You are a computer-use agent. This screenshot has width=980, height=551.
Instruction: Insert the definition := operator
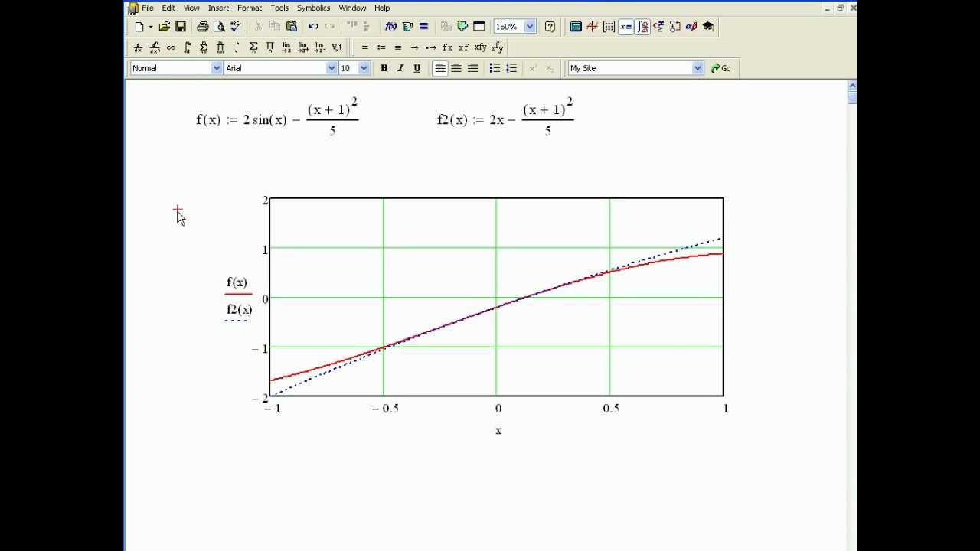(381, 47)
